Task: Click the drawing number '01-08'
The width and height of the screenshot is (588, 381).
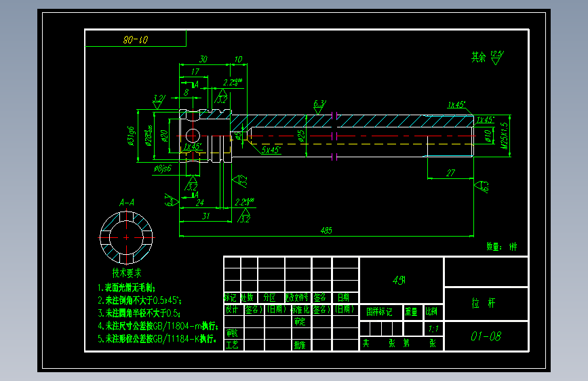Action: click(486, 336)
